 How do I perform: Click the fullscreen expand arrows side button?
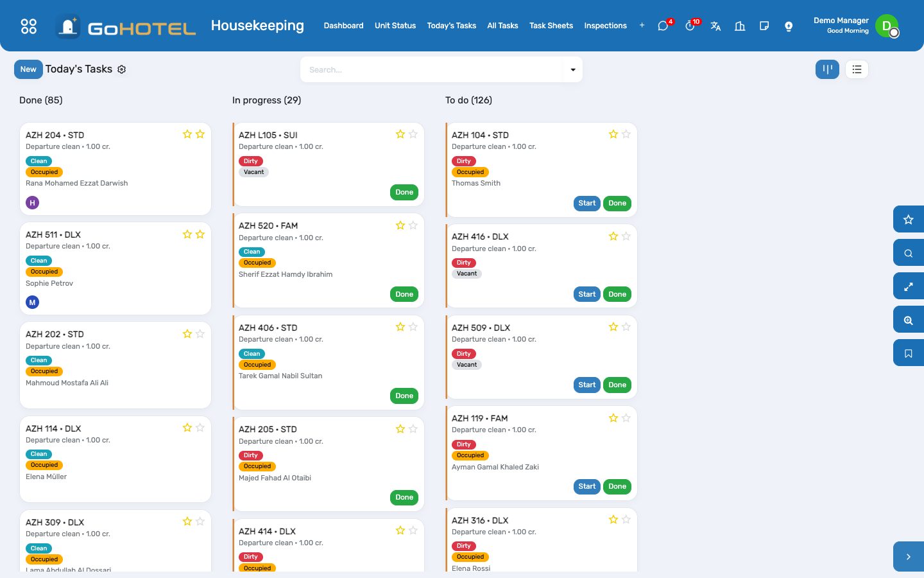909,286
